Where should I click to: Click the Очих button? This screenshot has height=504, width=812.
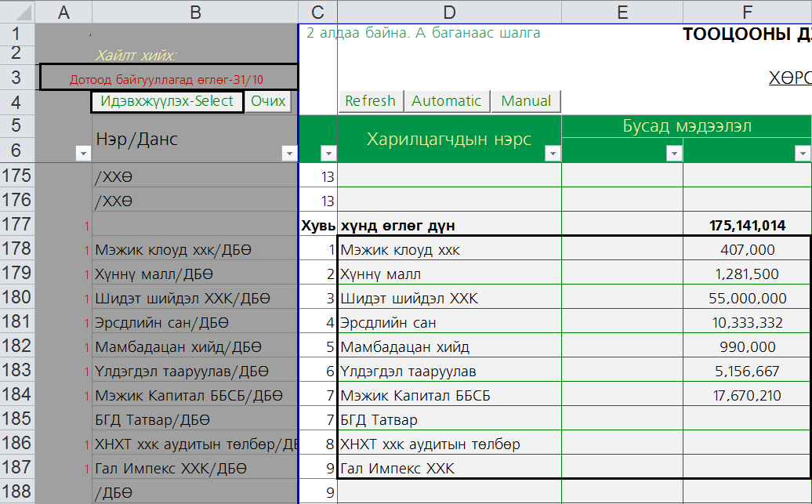click(268, 101)
